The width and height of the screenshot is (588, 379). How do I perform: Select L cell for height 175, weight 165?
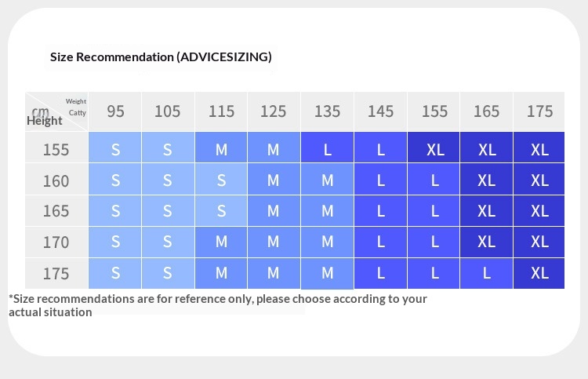coord(487,274)
